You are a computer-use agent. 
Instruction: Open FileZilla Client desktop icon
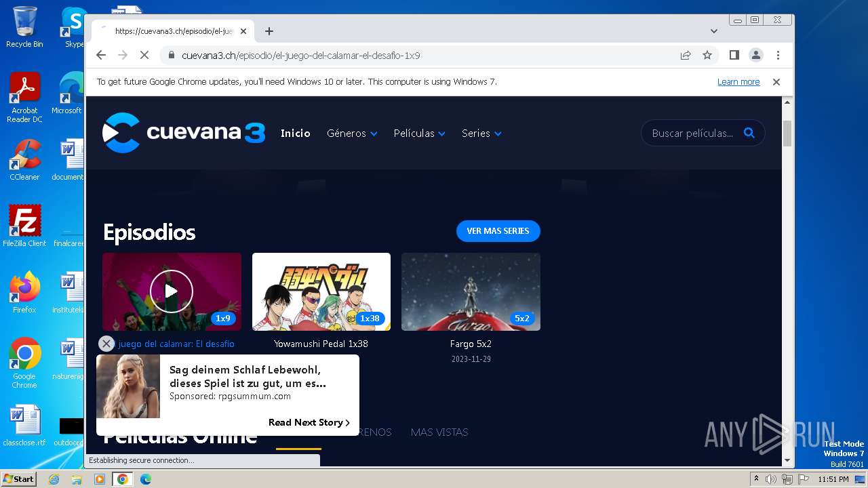[24, 226]
